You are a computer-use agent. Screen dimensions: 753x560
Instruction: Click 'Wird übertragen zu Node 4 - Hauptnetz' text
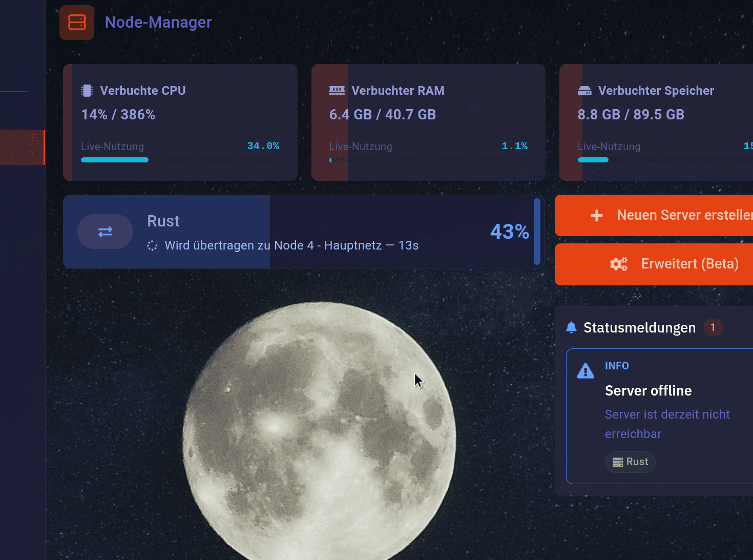[x=273, y=245]
